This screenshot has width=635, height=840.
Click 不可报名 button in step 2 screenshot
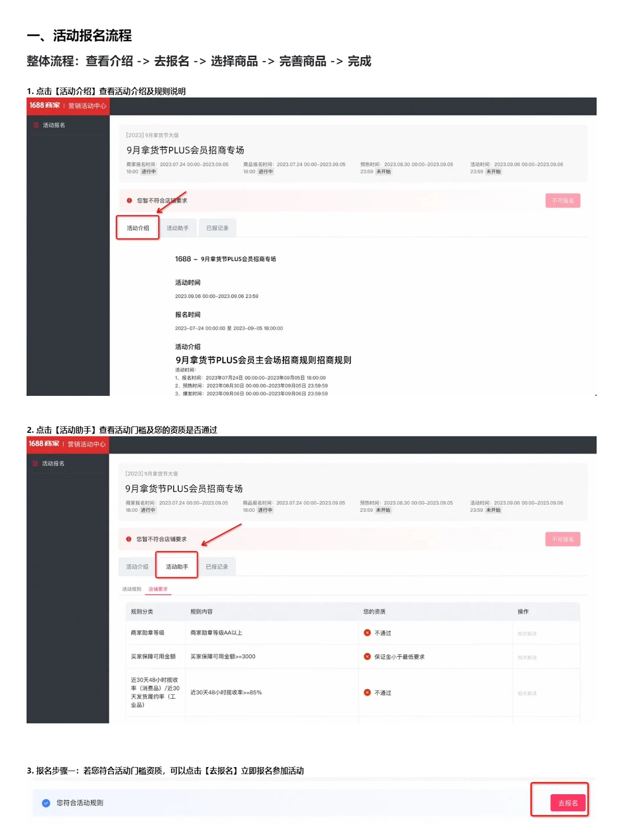[x=563, y=539]
